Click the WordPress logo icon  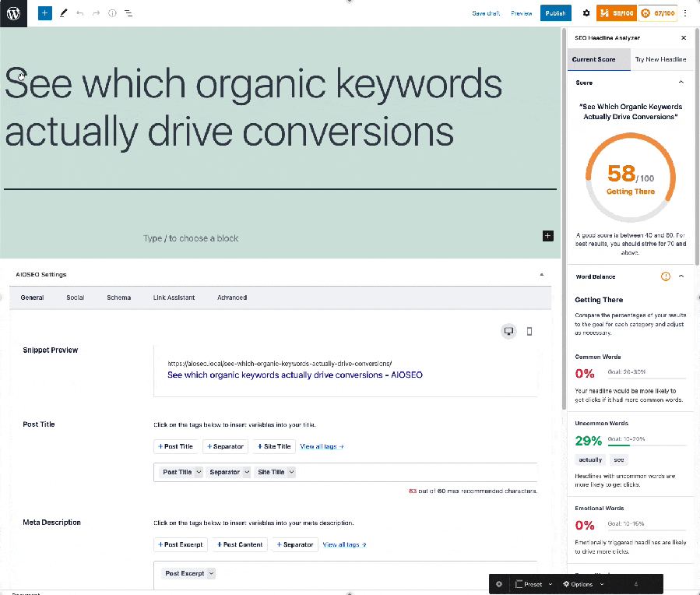[x=13, y=13]
